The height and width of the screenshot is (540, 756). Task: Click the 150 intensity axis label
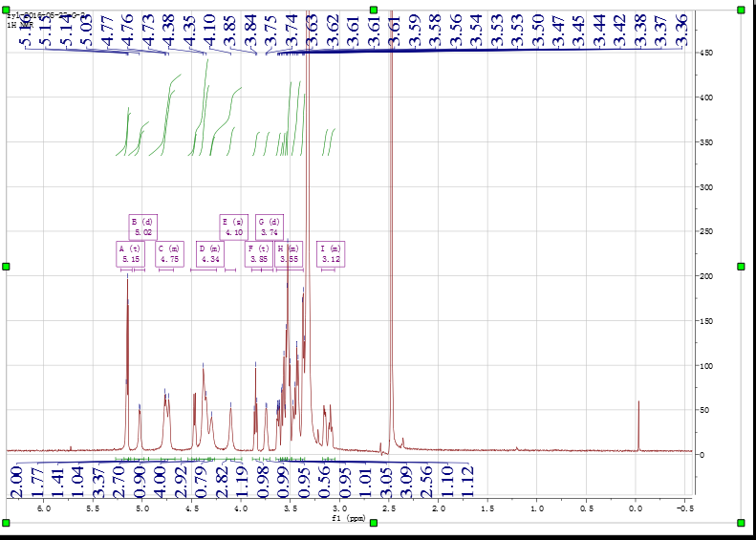pyautogui.click(x=705, y=321)
